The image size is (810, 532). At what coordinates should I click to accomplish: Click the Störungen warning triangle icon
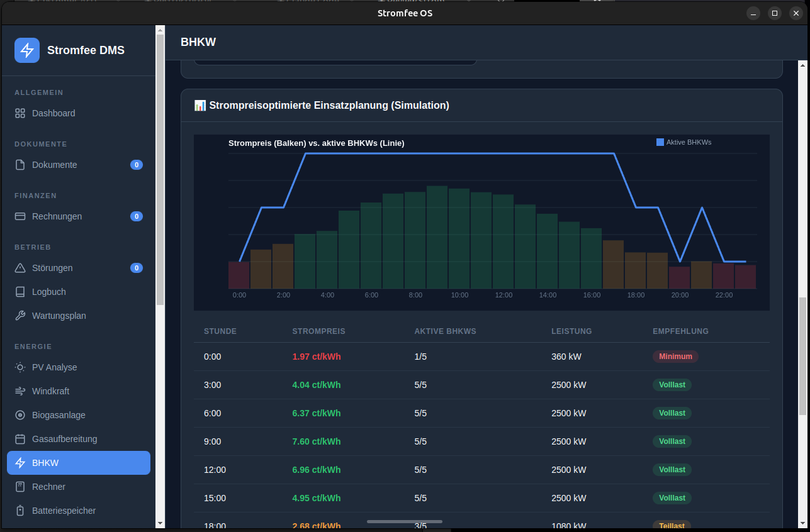[x=20, y=268]
